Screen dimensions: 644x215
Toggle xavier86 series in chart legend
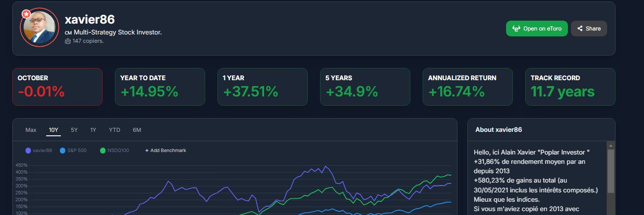[x=39, y=151]
